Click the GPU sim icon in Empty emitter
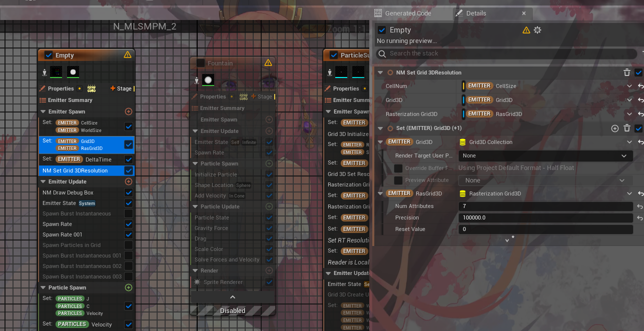 (x=91, y=89)
